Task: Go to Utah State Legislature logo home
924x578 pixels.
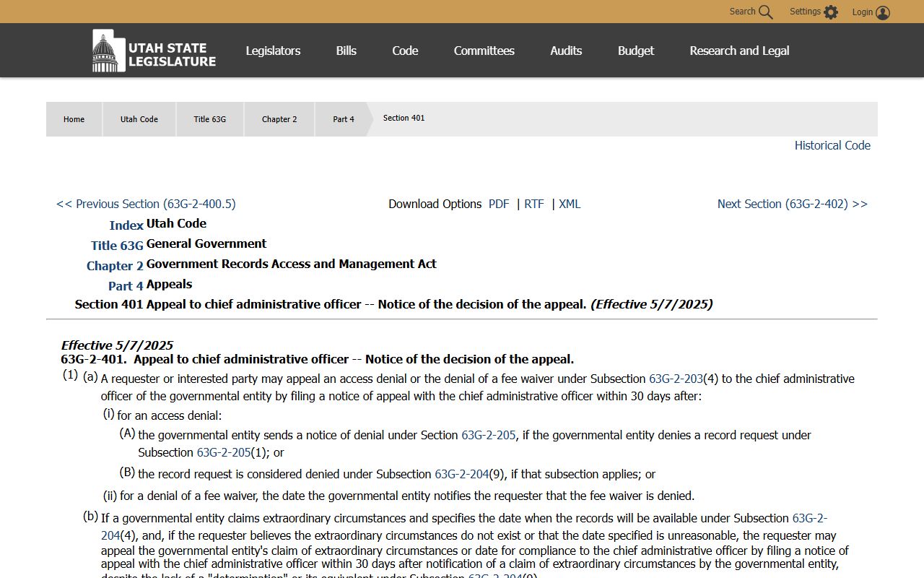Action: pyautogui.click(x=154, y=51)
